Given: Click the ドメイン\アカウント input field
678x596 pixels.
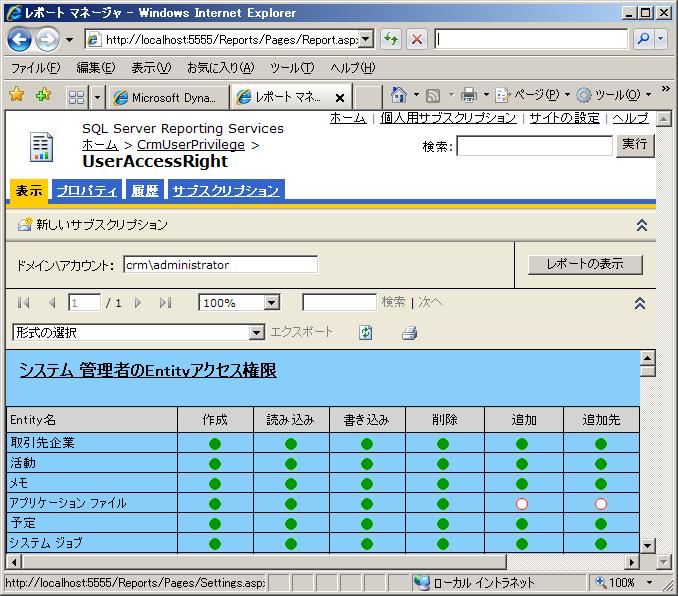Looking at the screenshot, I should (x=221, y=264).
